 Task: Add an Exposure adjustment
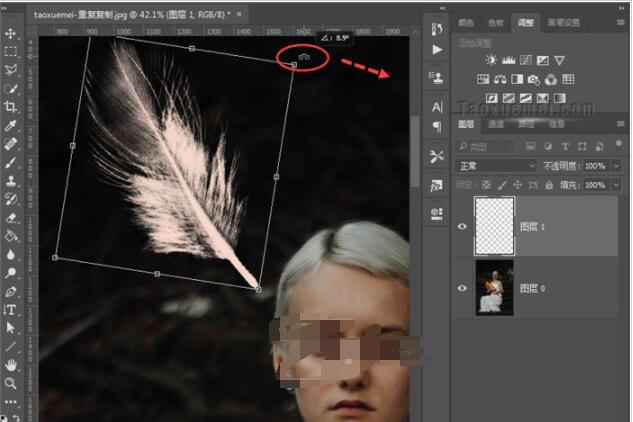(x=543, y=61)
